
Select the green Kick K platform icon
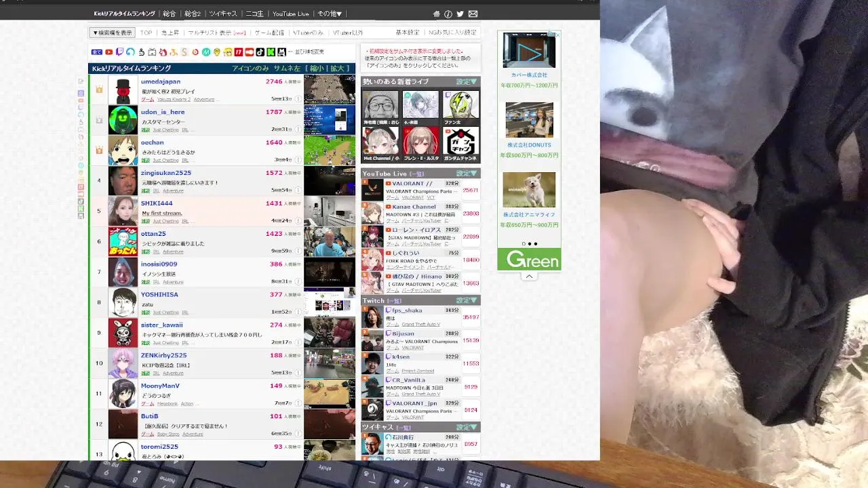pos(271,52)
